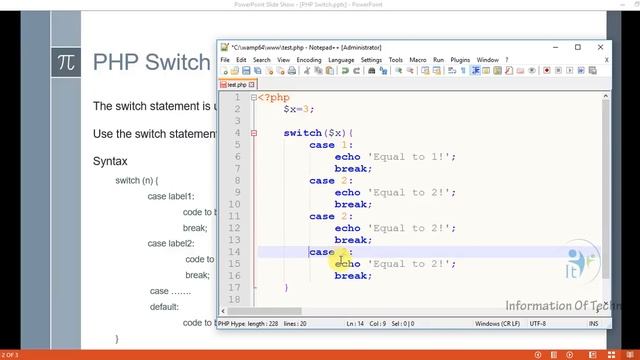Click the INS insert mode indicator
The image size is (640, 360).
tap(593, 323)
